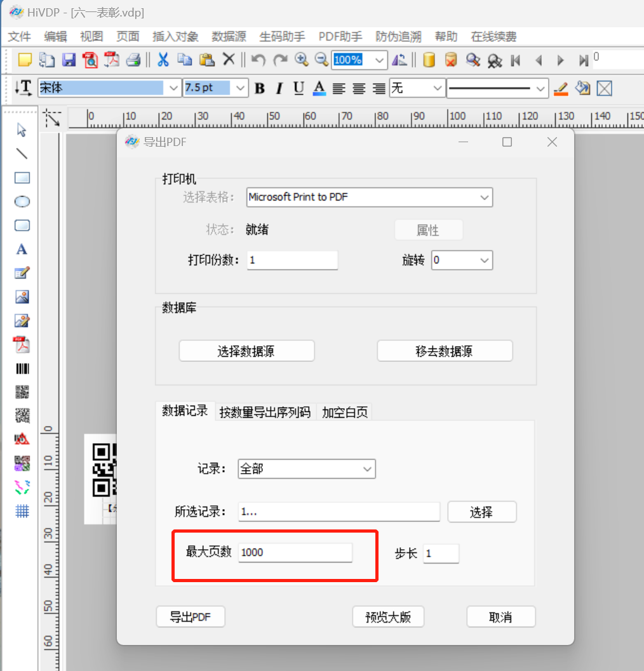Click the 最大页数 input field
644x671 pixels.
click(x=295, y=552)
